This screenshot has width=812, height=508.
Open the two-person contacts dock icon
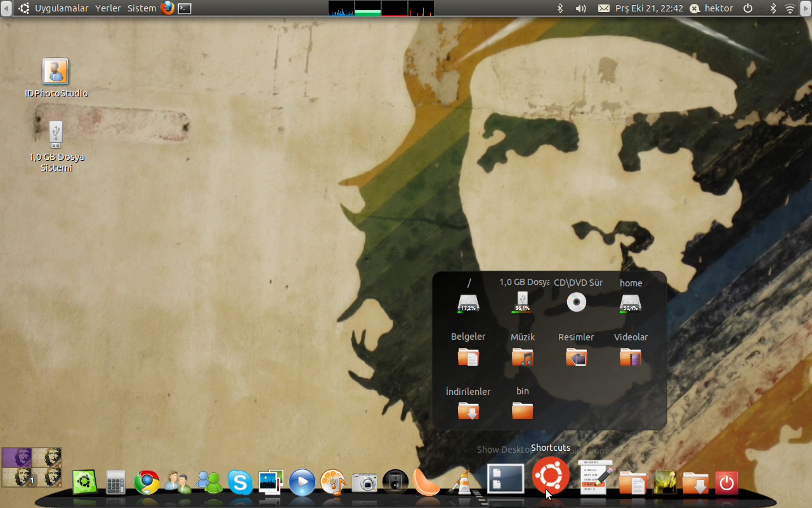[178, 483]
